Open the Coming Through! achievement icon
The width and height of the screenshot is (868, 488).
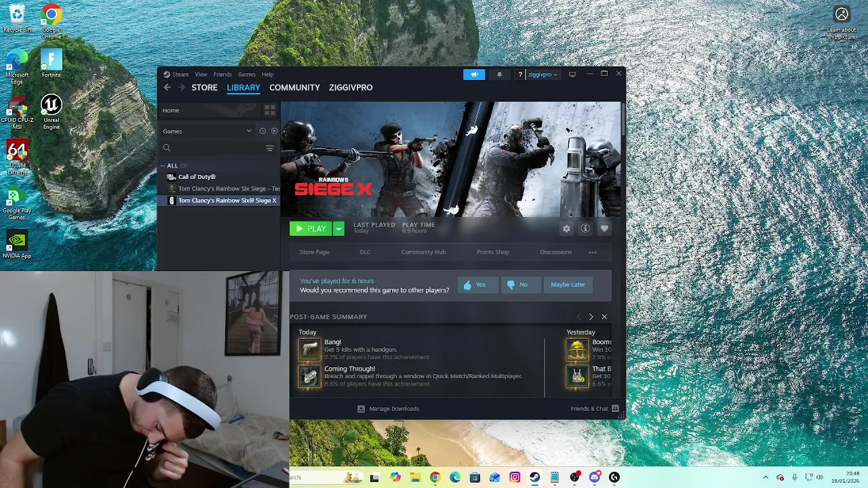pyautogui.click(x=310, y=376)
